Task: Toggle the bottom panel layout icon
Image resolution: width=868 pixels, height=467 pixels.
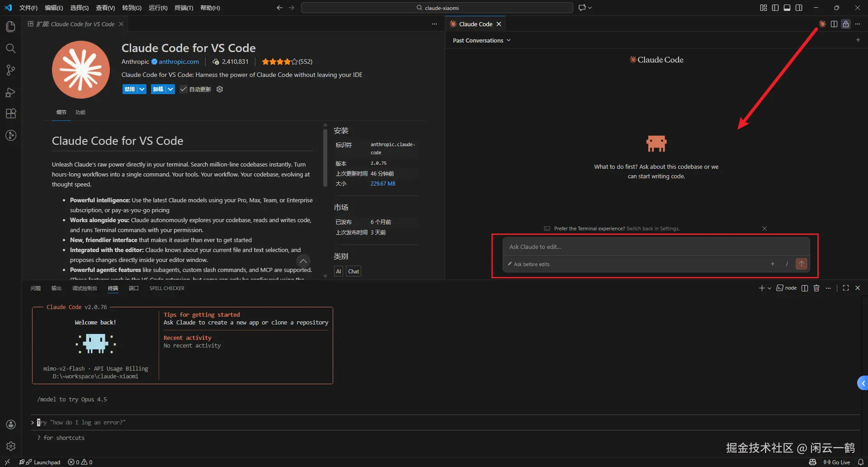Action: [x=787, y=8]
